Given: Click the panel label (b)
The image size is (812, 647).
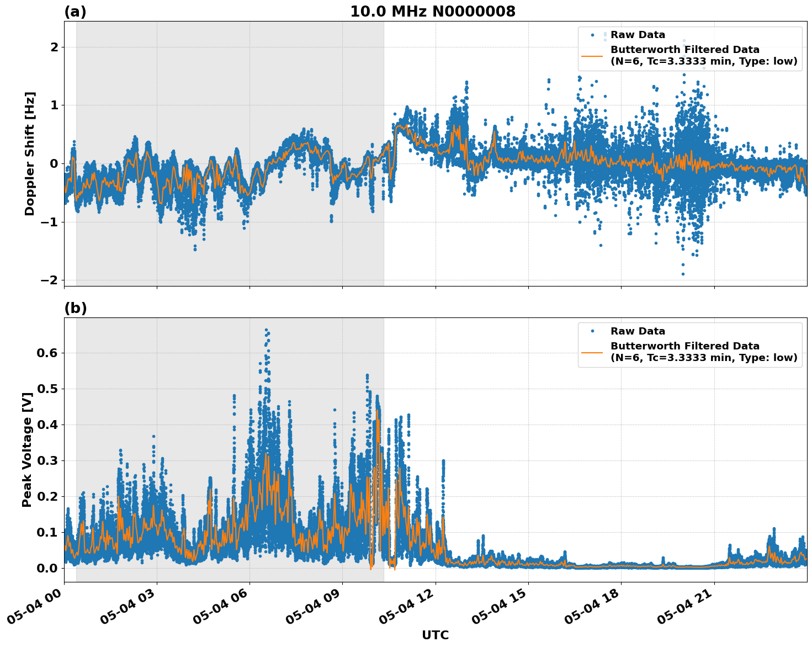Looking at the screenshot, I should [x=76, y=307].
